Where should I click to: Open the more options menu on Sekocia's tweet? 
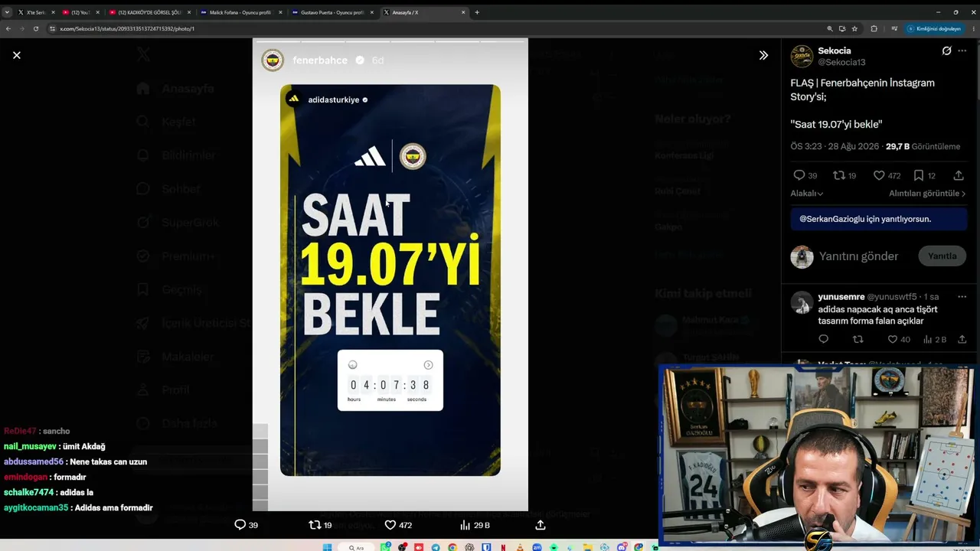point(962,51)
